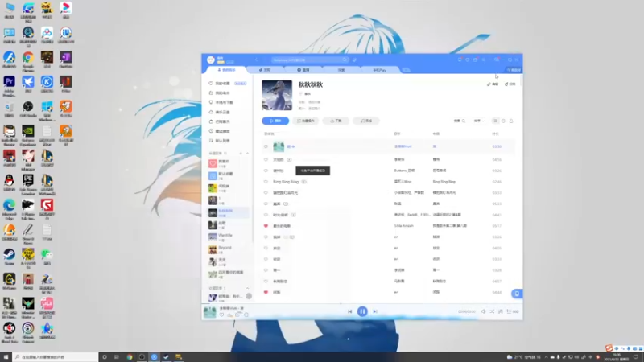644x362 pixels.
Task: Click the rightmost icon in playlist toolbar
Action: 511,121
